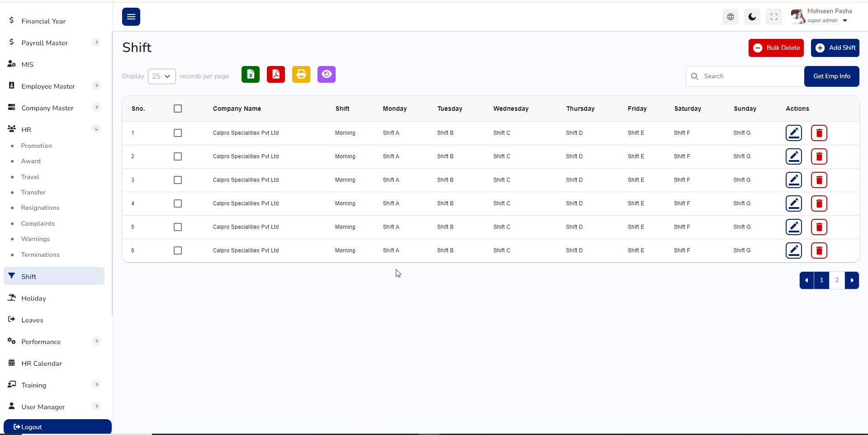
Task: Click the purple eye column visibility icon
Action: point(327,74)
